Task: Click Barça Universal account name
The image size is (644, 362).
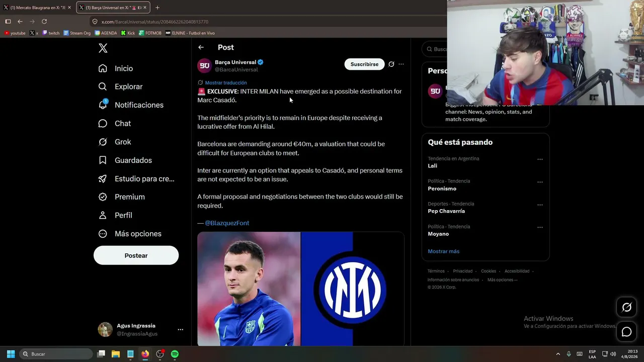Action: pyautogui.click(x=235, y=62)
